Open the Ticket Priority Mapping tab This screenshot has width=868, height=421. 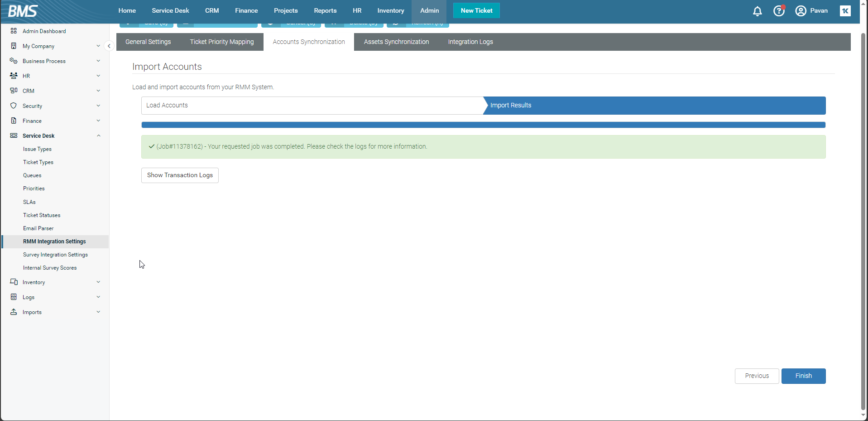click(x=221, y=42)
